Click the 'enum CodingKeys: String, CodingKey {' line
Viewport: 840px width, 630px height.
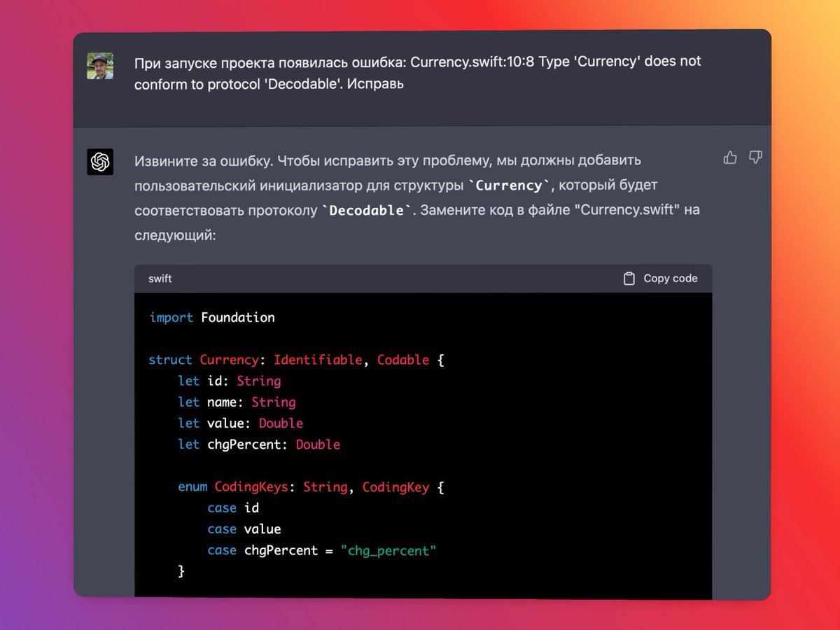click(x=311, y=487)
